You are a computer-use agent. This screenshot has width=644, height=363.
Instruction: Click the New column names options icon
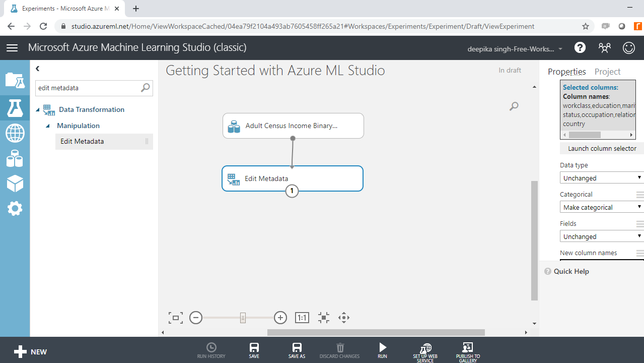(x=640, y=253)
